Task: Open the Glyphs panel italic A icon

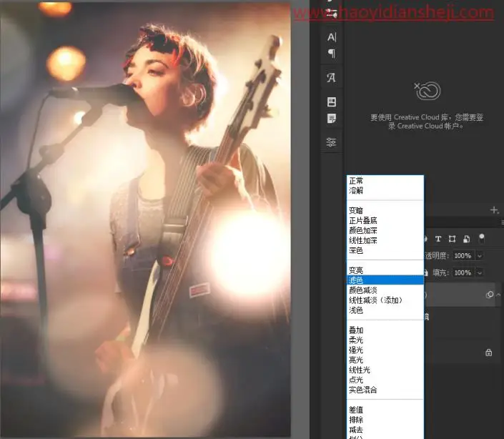Action: coord(332,77)
